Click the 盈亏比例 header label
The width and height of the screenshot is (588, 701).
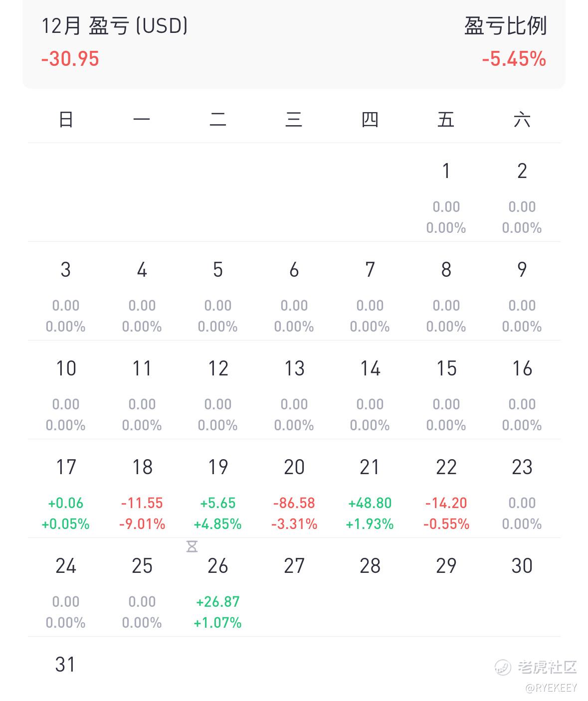point(505,26)
